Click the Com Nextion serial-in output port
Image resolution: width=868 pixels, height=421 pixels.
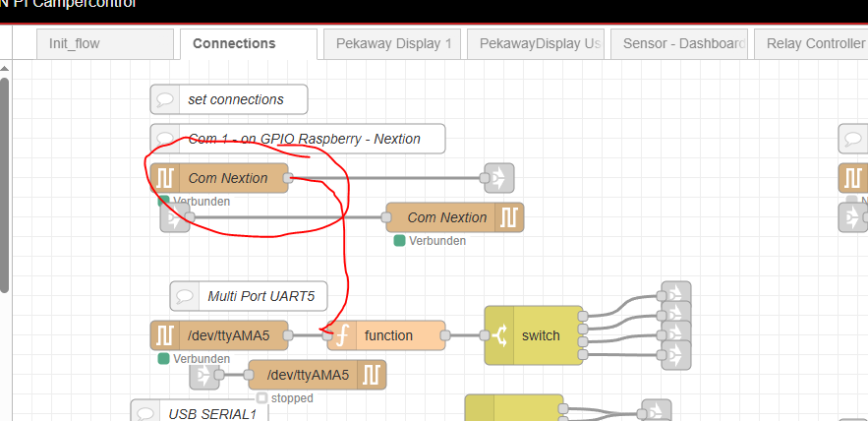pyautogui.click(x=288, y=178)
